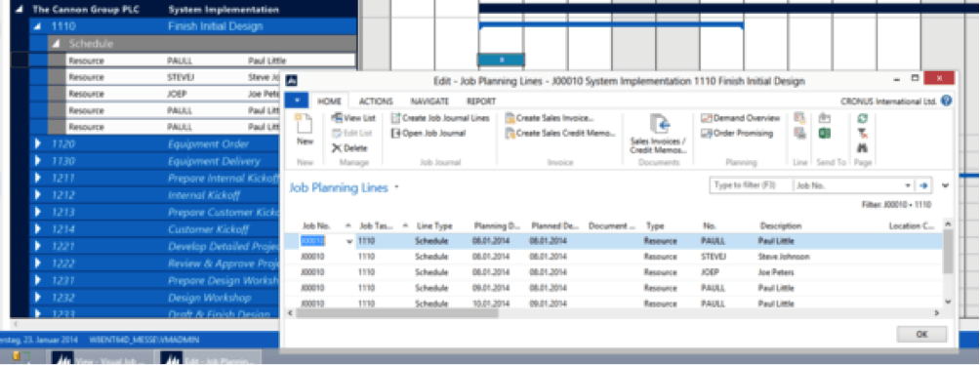The image size is (980, 365).
Task: Expand task 1214 Customer Kickoff
Action: click(x=38, y=229)
